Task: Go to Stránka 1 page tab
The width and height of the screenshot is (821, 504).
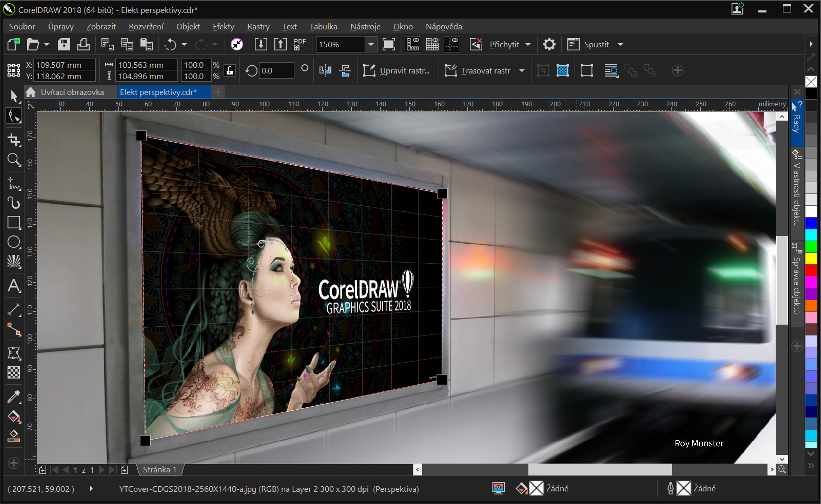Action: pyautogui.click(x=159, y=470)
